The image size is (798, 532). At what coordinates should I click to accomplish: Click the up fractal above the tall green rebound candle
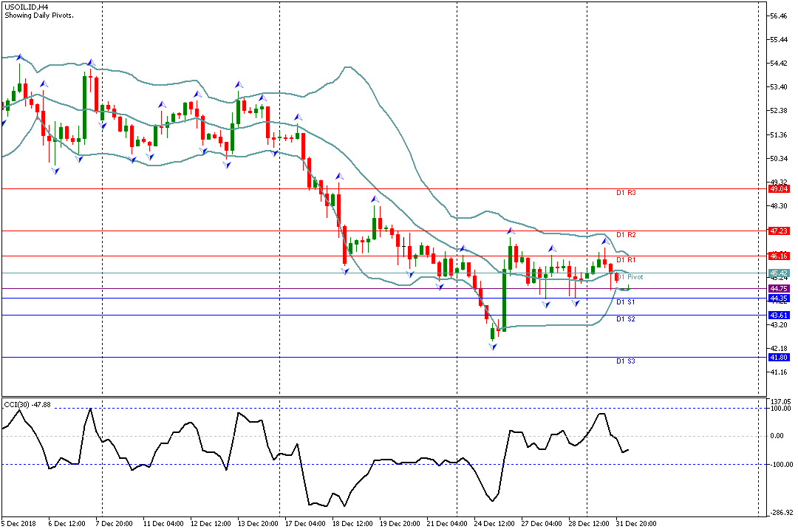click(510, 232)
